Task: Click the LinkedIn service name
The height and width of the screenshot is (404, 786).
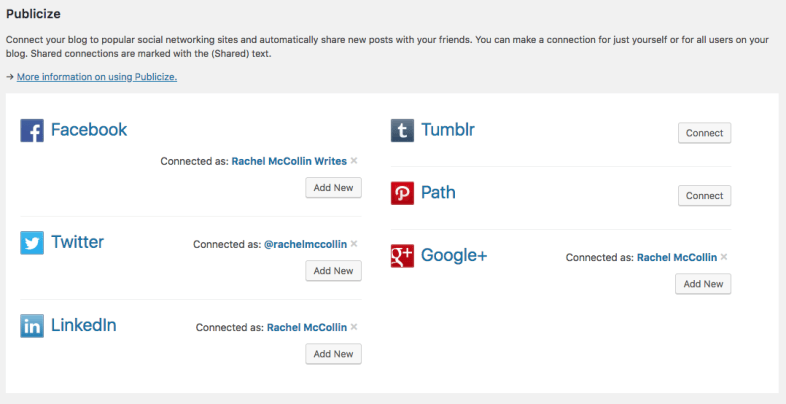Action: pyautogui.click(x=84, y=325)
